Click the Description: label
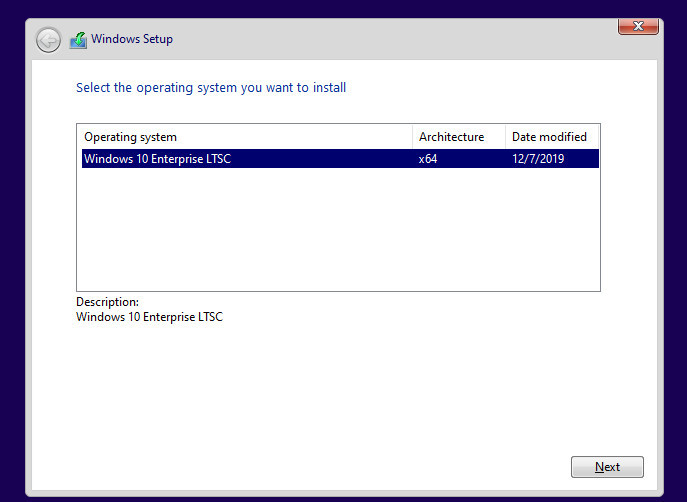 pyautogui.click(x=107, y=302)
